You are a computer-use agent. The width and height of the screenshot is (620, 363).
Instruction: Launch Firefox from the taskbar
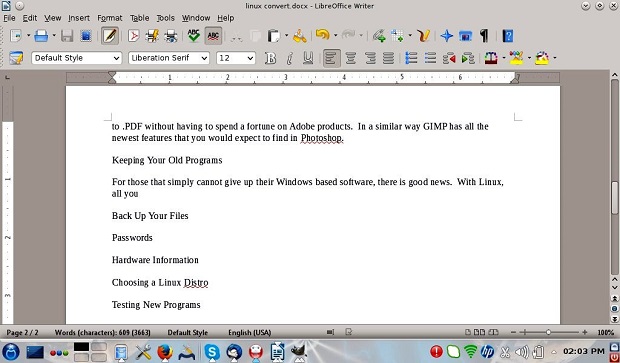tap(164, 352)
